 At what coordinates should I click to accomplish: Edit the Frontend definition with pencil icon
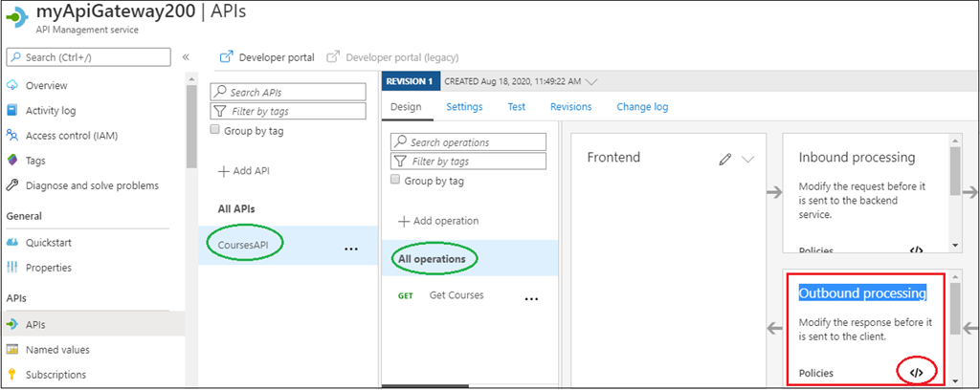pyautogui.click(x=725, y=159)
